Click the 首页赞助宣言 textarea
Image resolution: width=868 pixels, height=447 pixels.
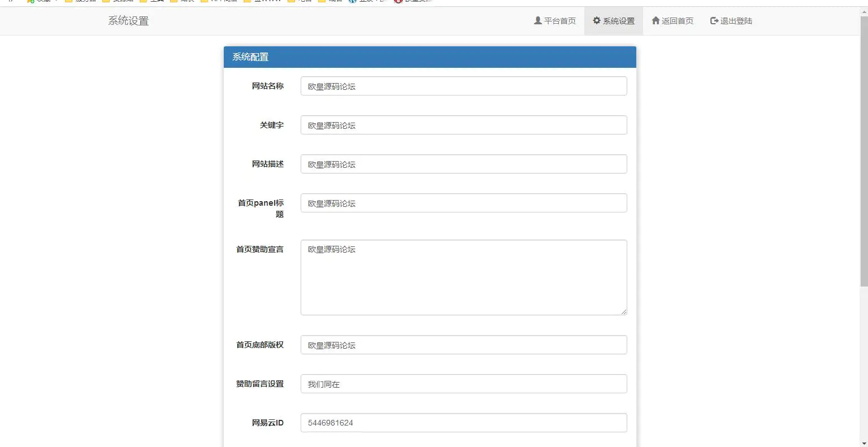pyautogui.click(x=463, y=277)
